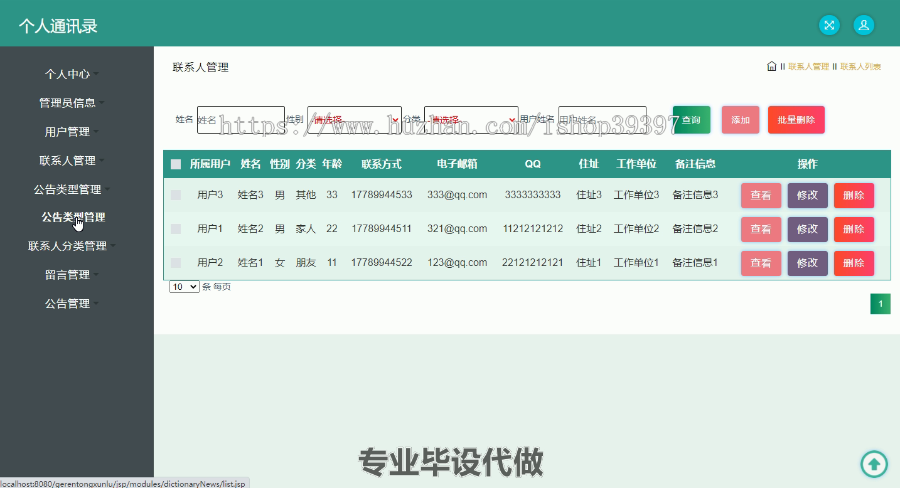Click 修改 button for 姓名1 row
900x488 pixels.
[x=807, y=263]
